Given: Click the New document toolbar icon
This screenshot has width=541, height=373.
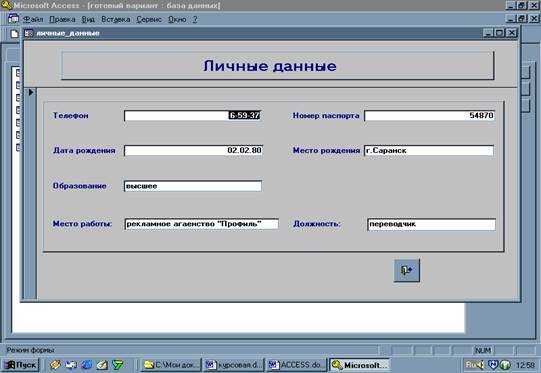Looking at the screenshot, I should (x=14, y=34).
